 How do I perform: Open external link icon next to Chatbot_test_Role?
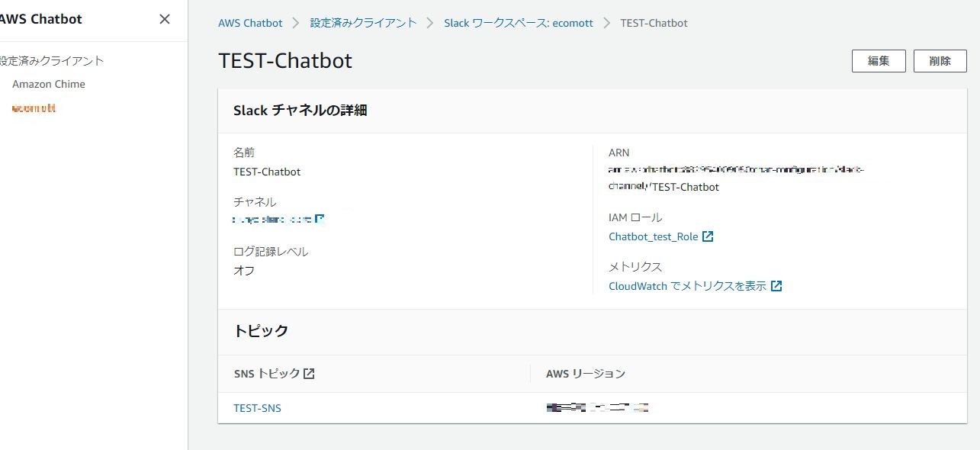[x=708, y=236]
